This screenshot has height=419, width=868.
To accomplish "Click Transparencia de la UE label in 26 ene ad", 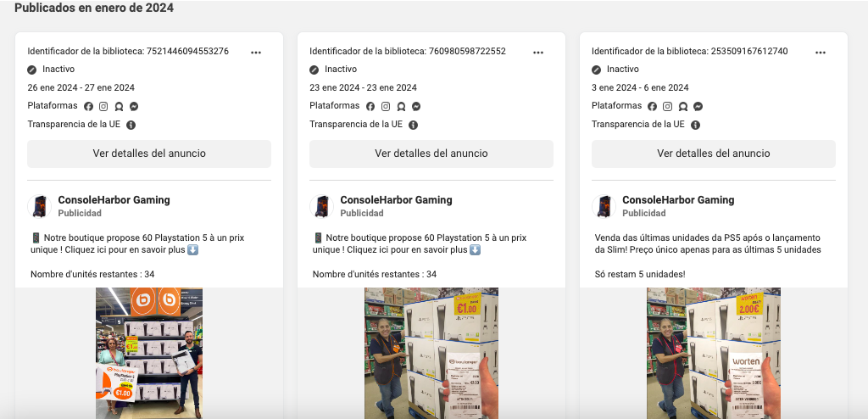I will pos(75,124).
